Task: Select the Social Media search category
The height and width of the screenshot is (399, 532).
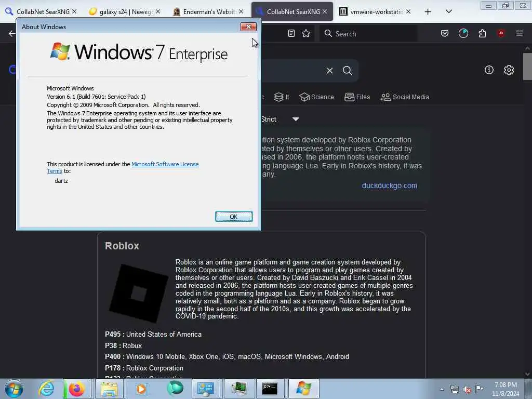Action: [x=405, y=97]
